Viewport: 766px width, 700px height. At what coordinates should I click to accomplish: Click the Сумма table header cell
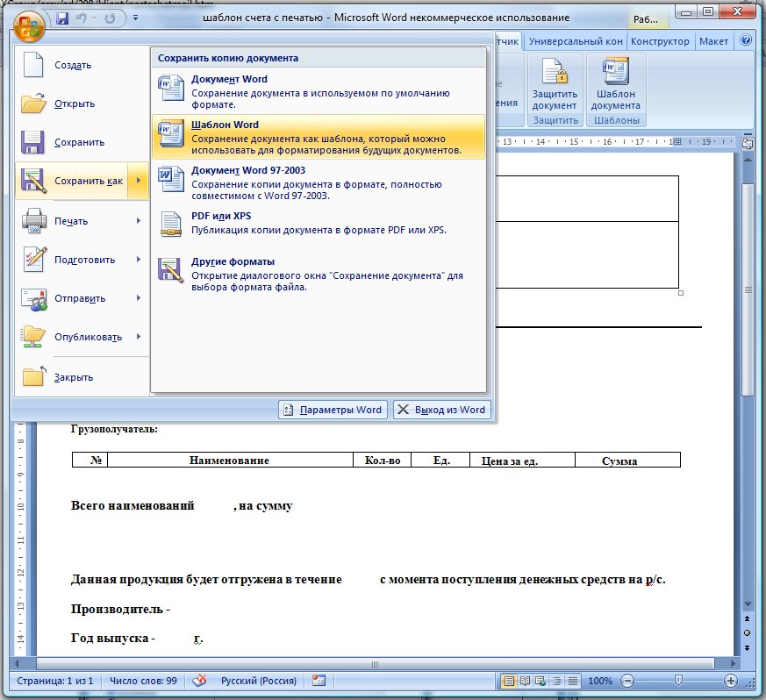click(627, 461)
